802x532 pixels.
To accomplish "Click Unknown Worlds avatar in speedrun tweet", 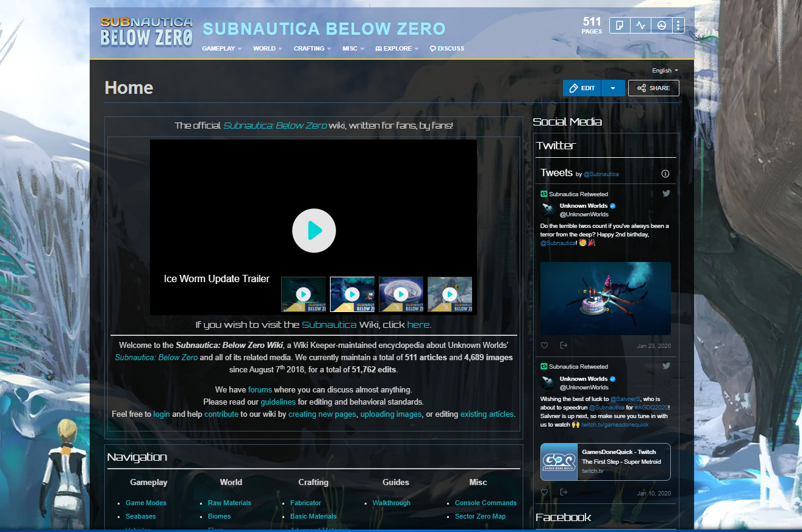I will [548, 383].
